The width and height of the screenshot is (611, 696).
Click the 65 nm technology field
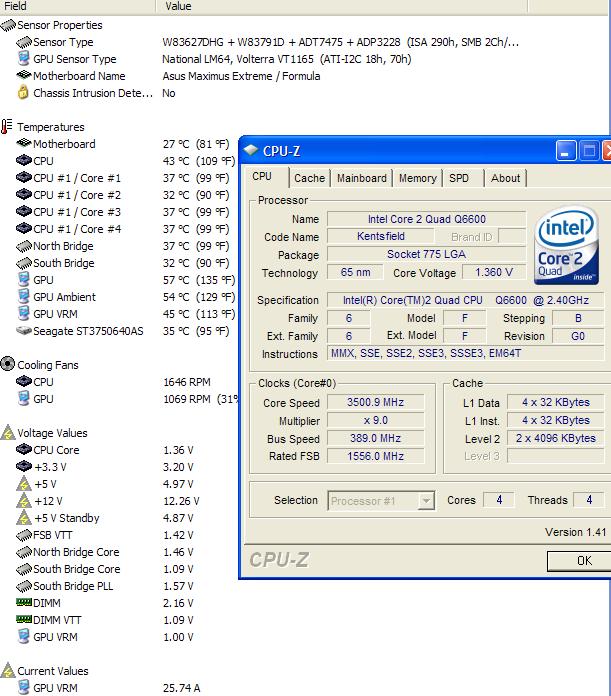pyautogui.click(x=355, y=272)
